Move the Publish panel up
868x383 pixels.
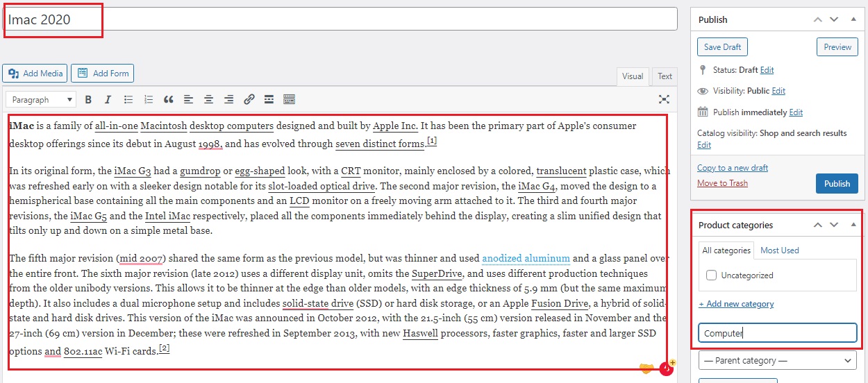[818, 19]
